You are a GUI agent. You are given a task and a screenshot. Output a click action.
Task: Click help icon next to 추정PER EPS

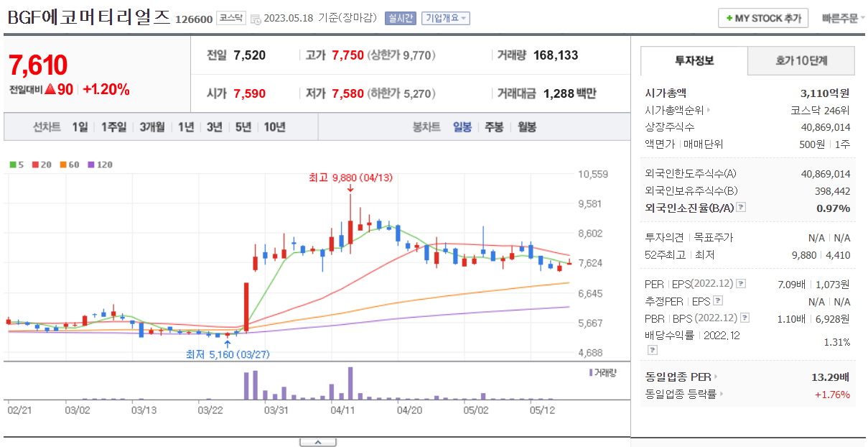point(717,301)
